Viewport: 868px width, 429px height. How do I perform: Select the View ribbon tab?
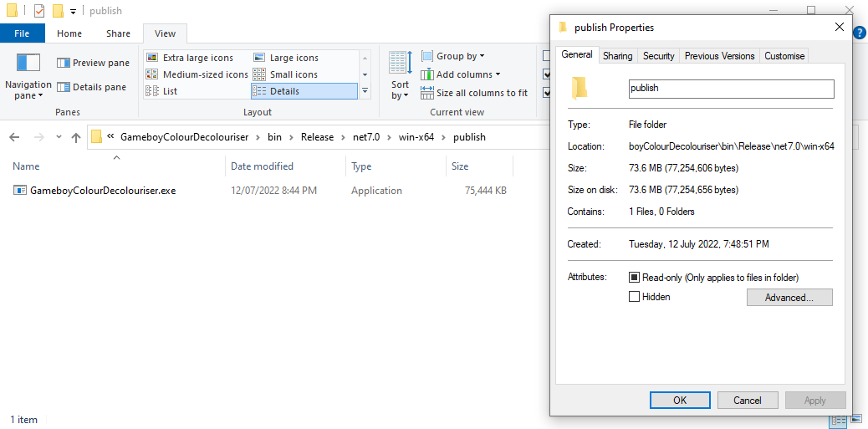pyautogui.click(x=165, y=33)
